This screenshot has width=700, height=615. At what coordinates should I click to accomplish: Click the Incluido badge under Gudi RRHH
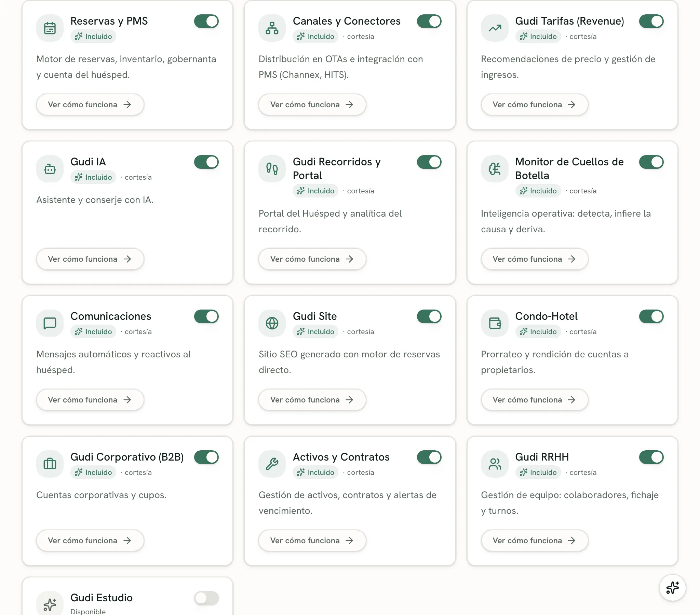538,472
